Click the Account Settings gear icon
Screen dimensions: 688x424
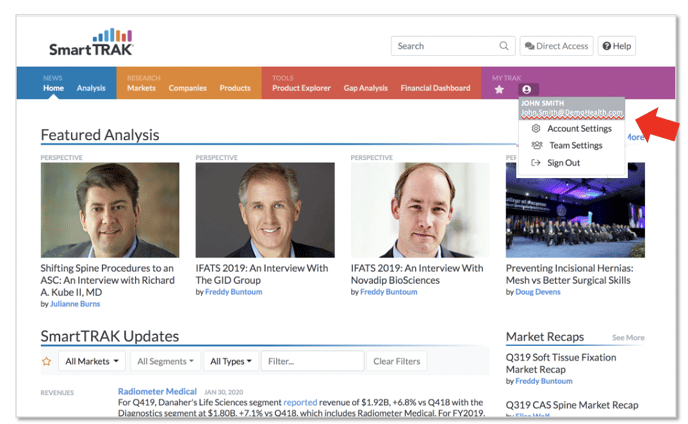536,129
